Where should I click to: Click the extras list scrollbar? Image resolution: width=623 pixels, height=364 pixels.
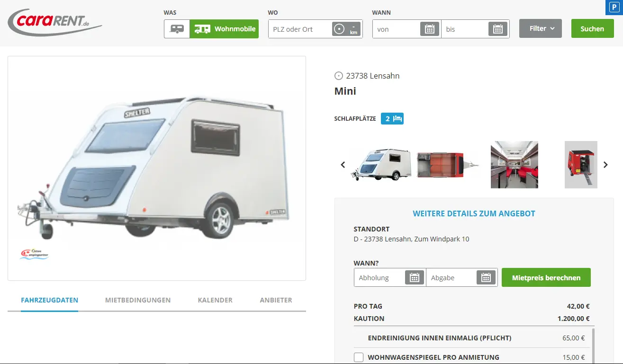593,346
